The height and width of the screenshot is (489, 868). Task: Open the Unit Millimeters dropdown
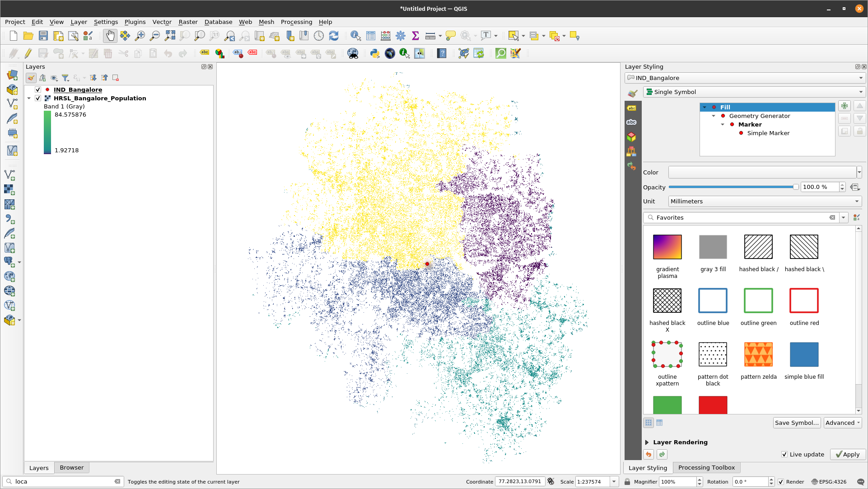765,202
